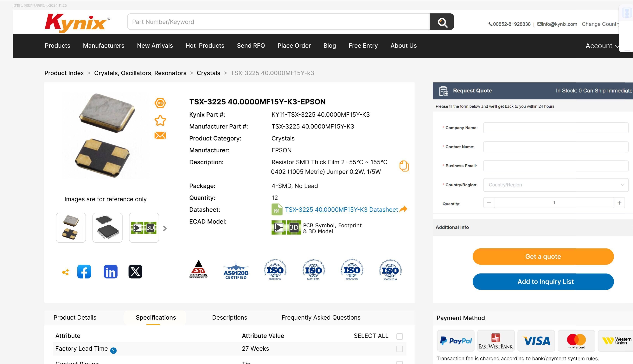Expand the Account menu
Viewport: 633px width, 364px height.
pyautogui.click(x=602, y=46)
